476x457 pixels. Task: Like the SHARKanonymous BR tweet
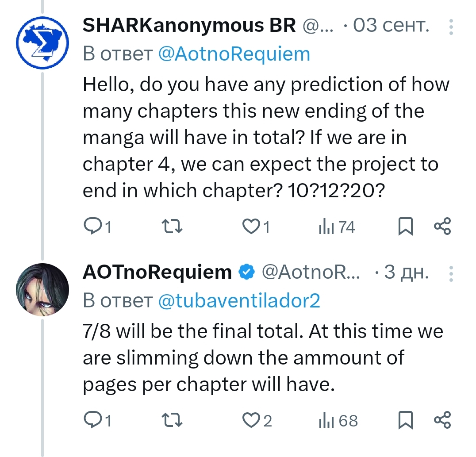click(252, 227)
